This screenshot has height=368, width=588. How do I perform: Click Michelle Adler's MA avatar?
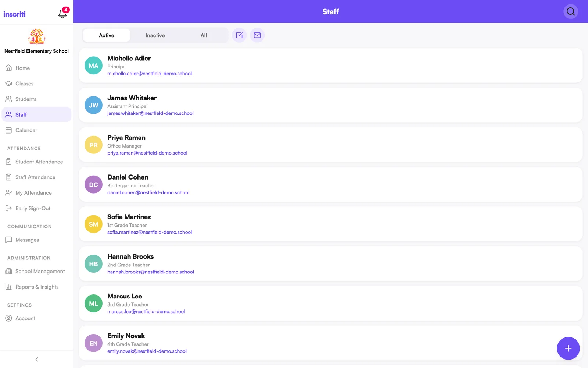click(x=93, y=66)
